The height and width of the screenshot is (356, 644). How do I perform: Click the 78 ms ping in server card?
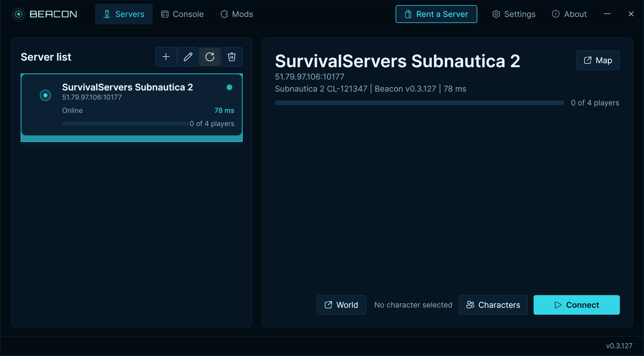pyautogui.click(x=224, y=111)
